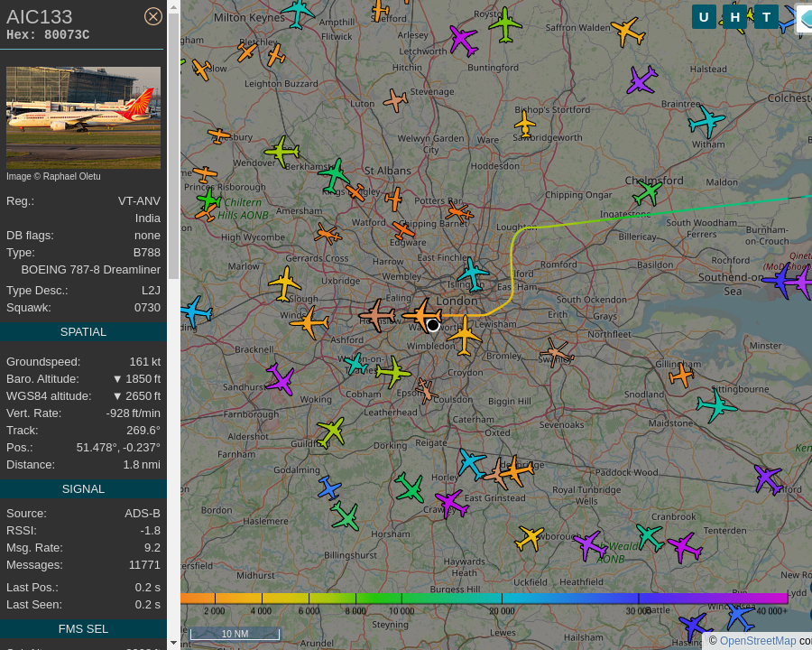Image resolution: width=812 pixels, height=650 pixels.
Task: Toggle the H map control
Action: [735, 17]
